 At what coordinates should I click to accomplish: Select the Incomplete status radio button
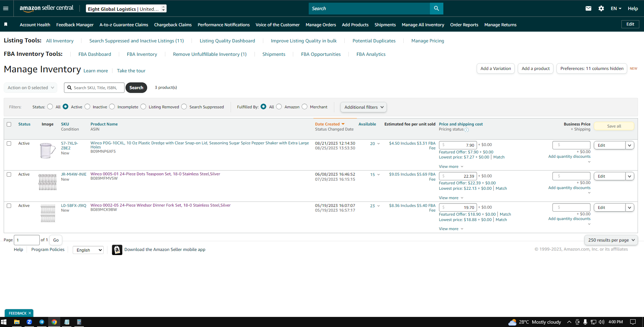click(112, 107)
